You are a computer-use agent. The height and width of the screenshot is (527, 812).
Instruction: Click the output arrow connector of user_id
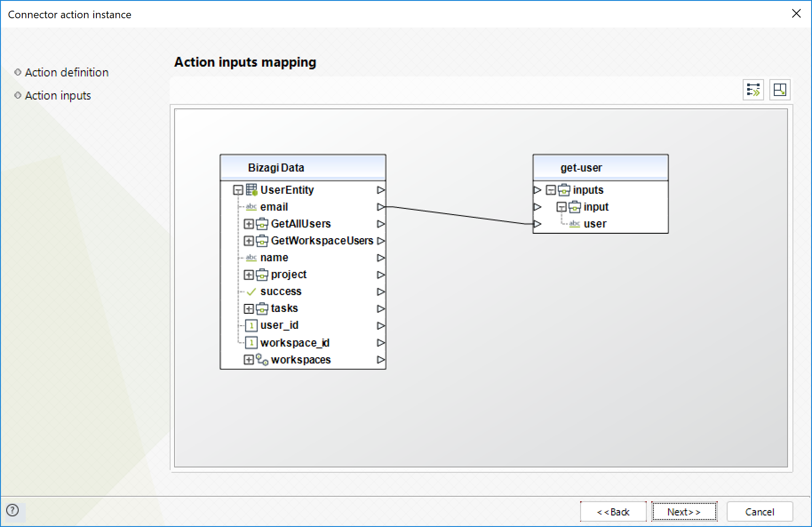click(381, 325)
